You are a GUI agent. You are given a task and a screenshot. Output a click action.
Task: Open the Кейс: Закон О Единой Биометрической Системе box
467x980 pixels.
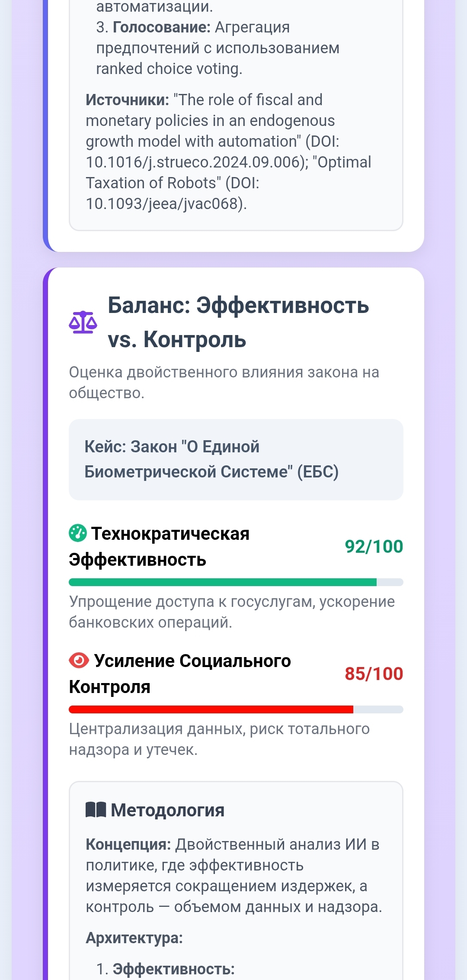point(236,459)
